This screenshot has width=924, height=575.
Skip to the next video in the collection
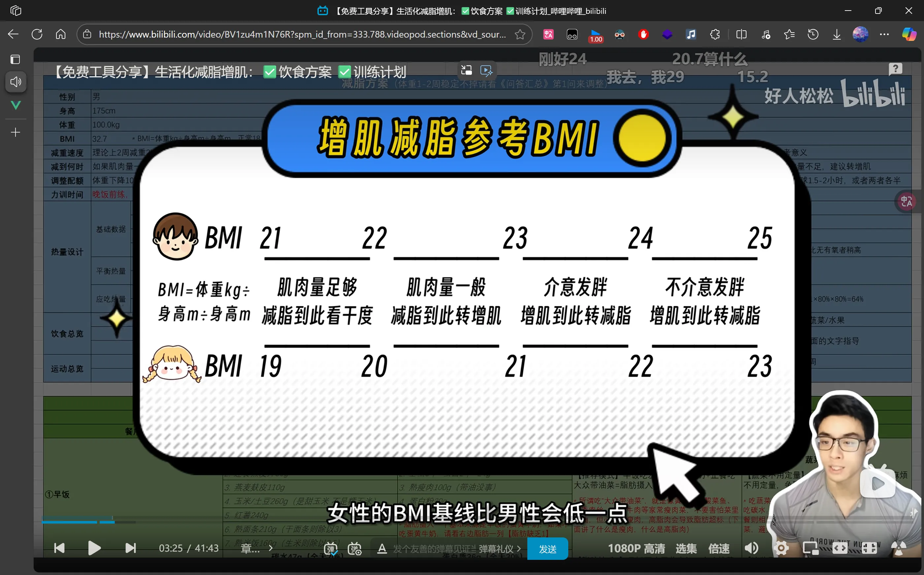(x=131, y=548)
